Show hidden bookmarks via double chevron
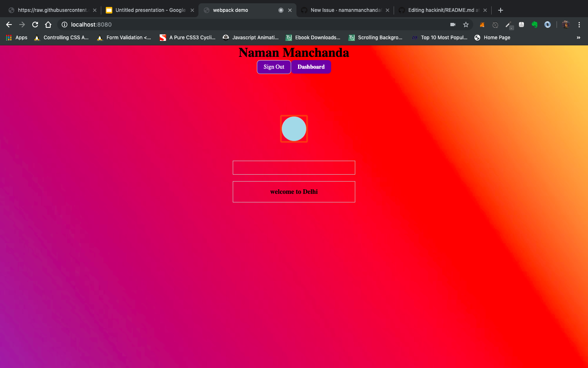 (578, 38)
